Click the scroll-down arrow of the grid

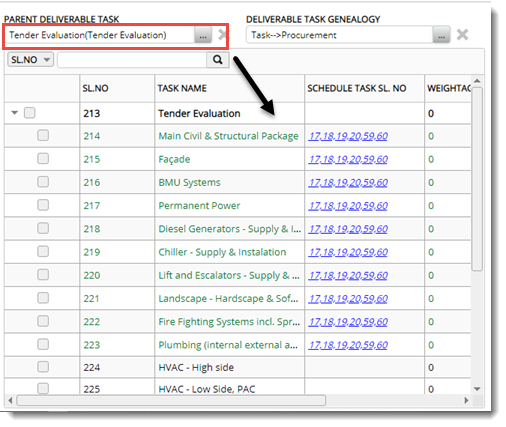point(477,389)
